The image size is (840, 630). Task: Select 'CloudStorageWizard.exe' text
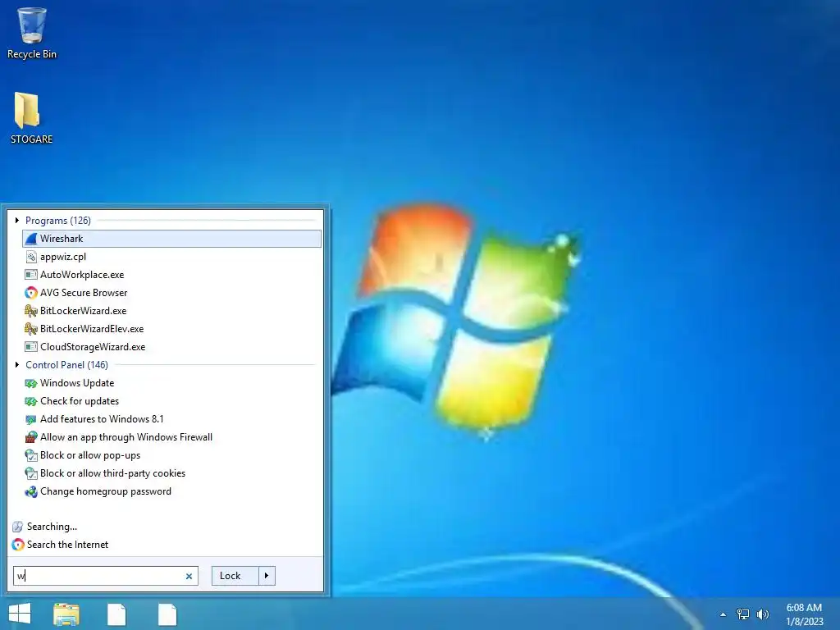(x=93, y=347)
